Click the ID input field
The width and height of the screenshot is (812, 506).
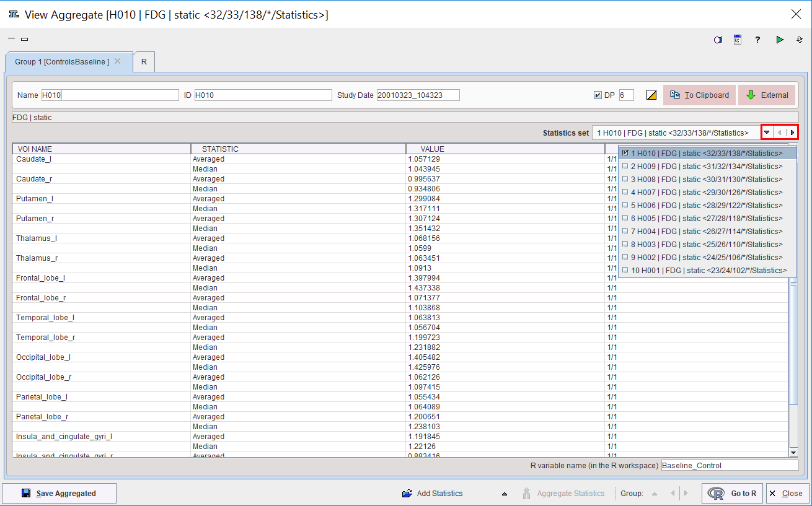click(x=263, y=95)
